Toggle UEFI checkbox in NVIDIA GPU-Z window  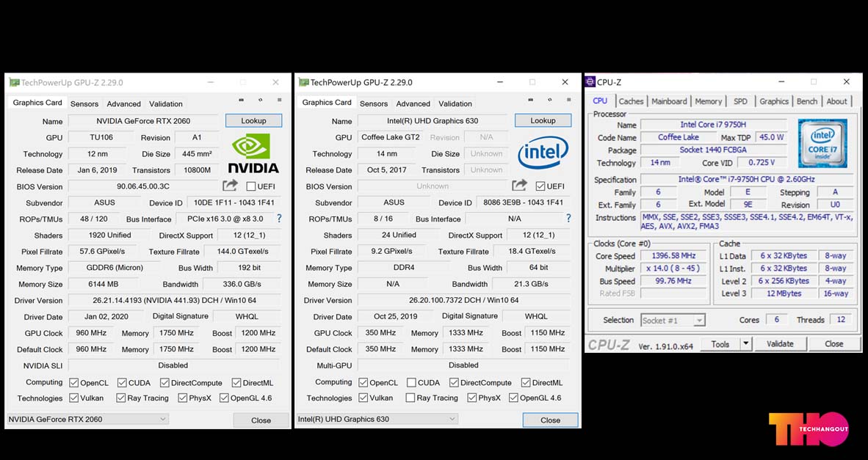(250, 186)
